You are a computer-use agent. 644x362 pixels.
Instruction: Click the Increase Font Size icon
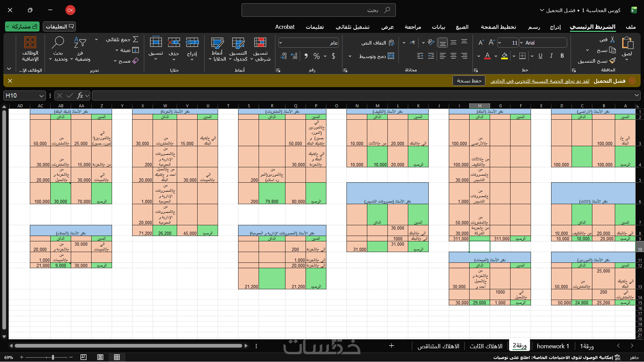coord(492,43)
